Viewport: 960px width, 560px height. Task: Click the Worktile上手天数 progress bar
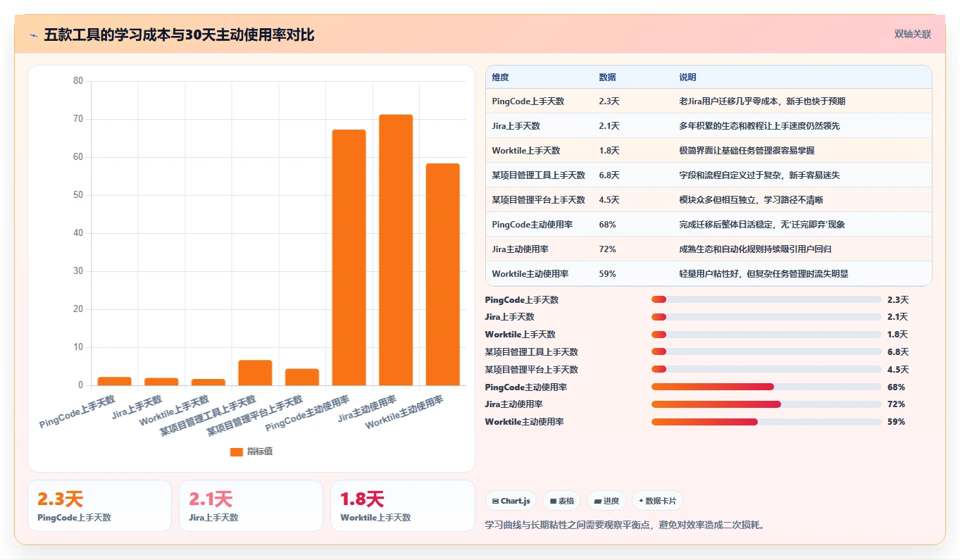click(x=766, y=335)
